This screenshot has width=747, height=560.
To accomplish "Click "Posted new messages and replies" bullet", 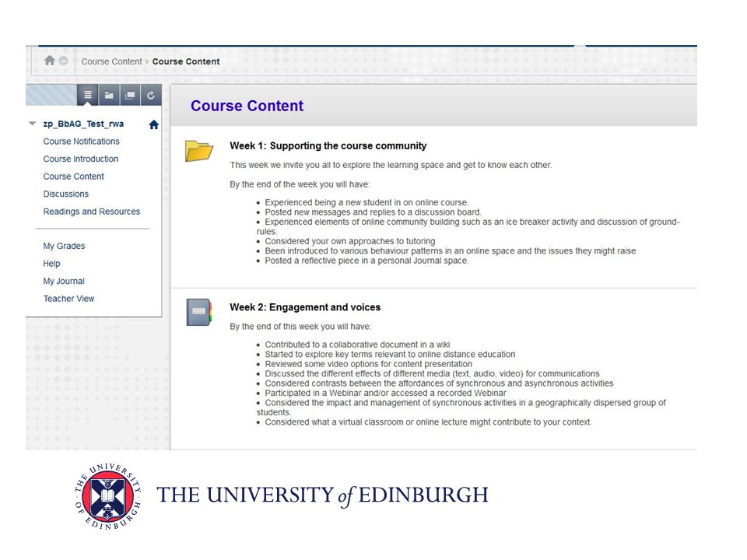I will tap(373, 212).
